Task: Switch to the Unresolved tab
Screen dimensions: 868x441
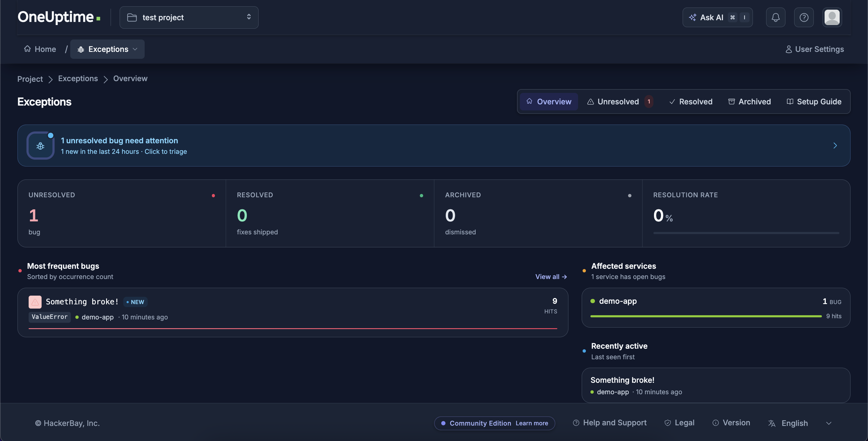Action: click(620, 101)
